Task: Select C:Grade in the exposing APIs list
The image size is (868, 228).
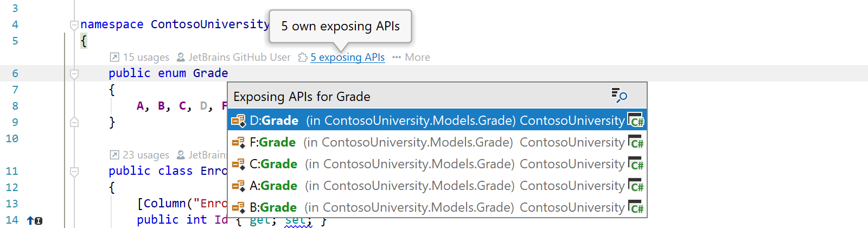Action: click(x=437, y=163)
